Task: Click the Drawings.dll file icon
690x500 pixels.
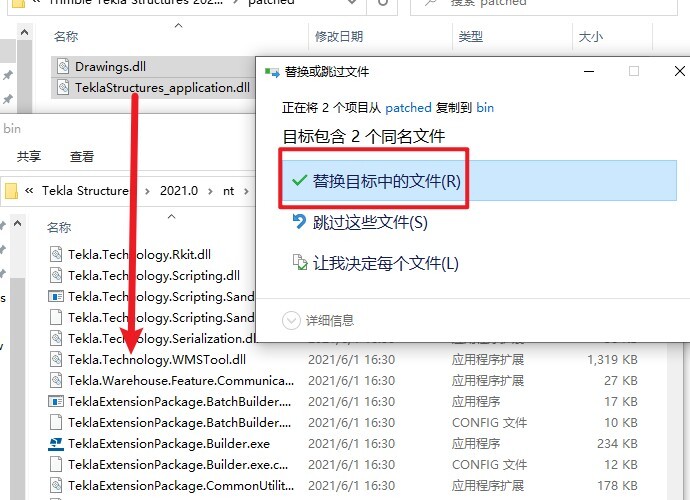Action: (62, 67)
